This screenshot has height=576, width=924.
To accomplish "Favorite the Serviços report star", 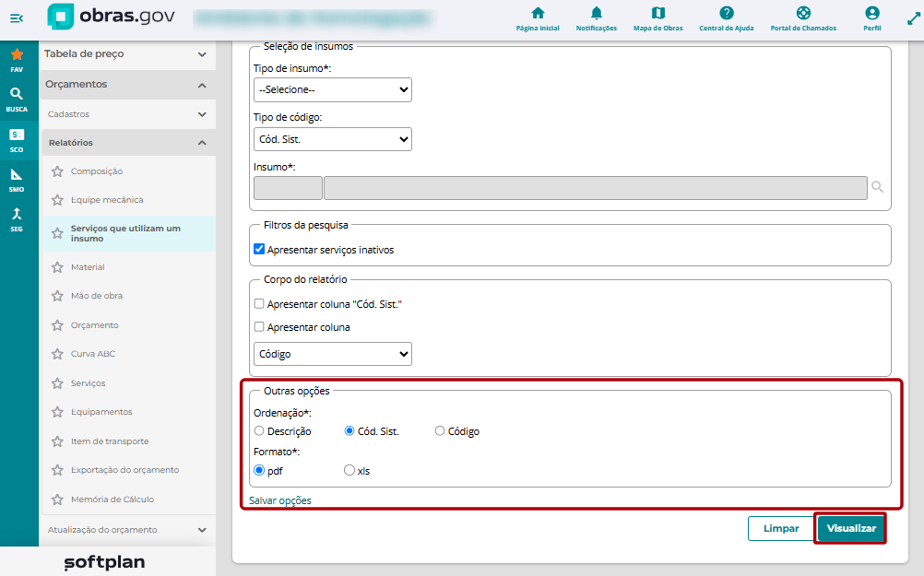I will (x=57, y=383).
